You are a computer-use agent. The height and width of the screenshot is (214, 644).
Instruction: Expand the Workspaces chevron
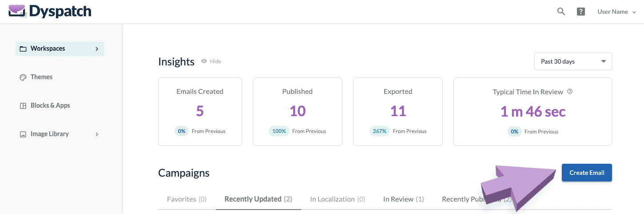[x=97, y=49]
